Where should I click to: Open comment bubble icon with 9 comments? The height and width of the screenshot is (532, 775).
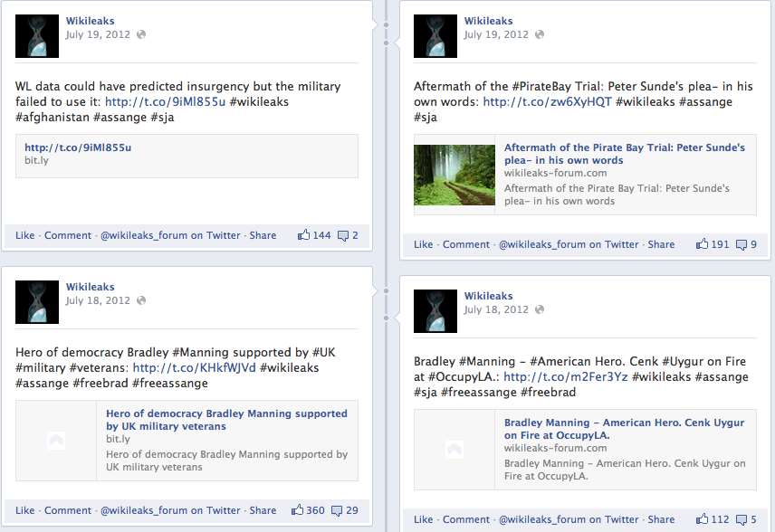tap(742, 244)
